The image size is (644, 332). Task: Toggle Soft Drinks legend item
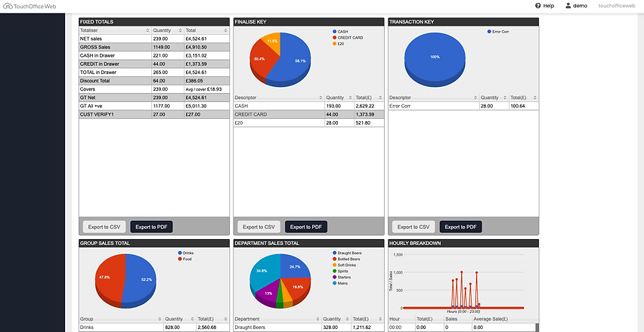pyautogui.click(x=344, y=265)
